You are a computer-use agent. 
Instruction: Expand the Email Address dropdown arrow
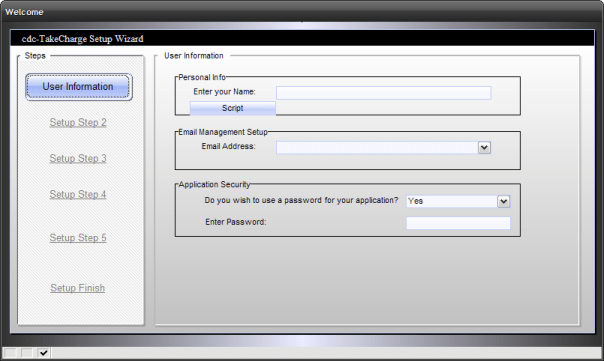point(484,148)
